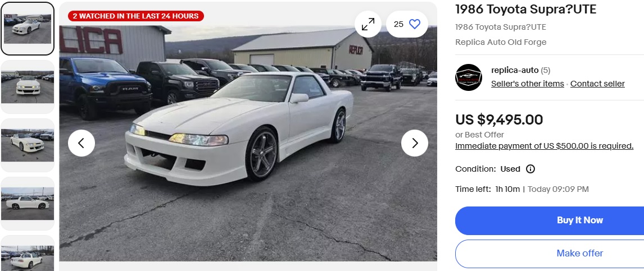644x271 pixels.
Task: Open Seller's other items link
Action: point(527,84)
